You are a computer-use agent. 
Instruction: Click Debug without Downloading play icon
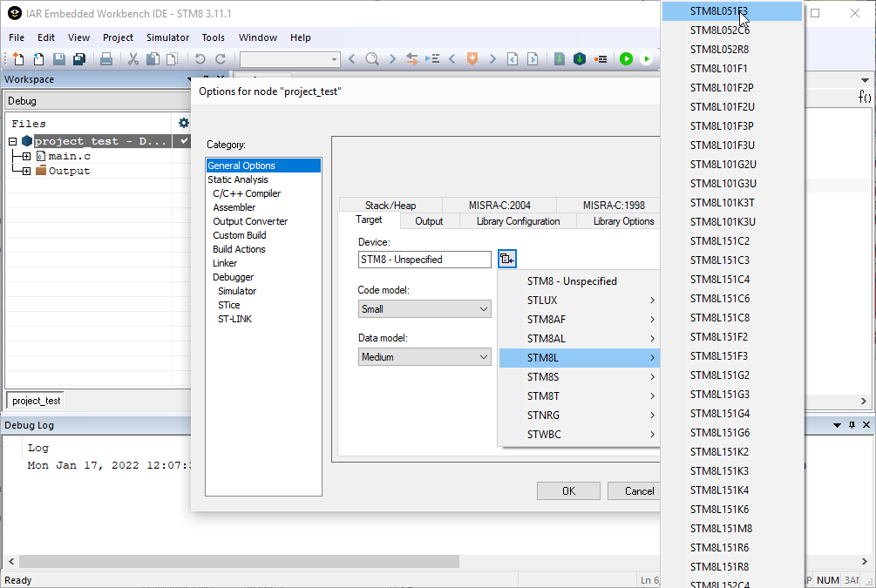647,58
